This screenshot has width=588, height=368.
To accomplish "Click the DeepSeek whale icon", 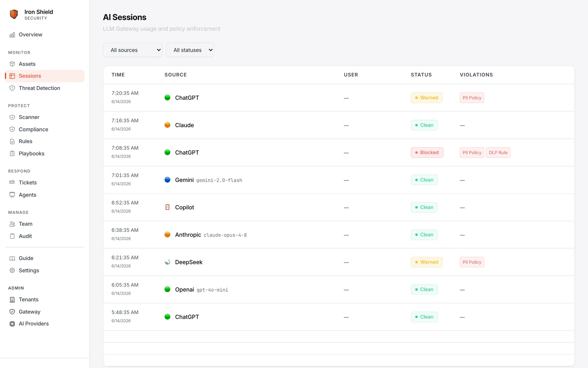I will pyautogui.click(x=167, y=262).
